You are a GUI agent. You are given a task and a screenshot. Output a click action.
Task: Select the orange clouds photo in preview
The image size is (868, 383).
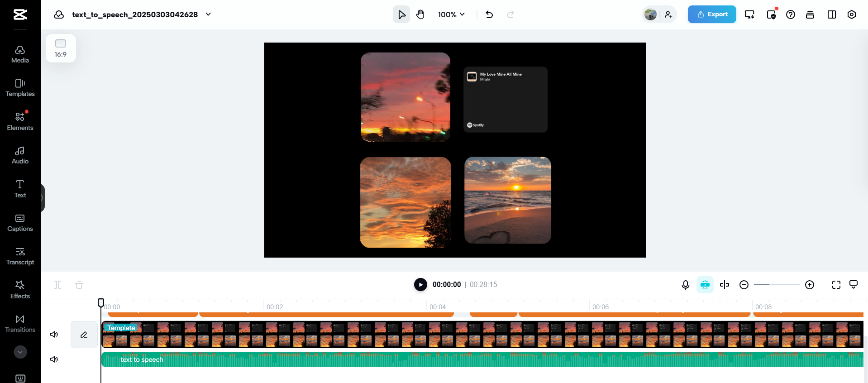[405, 202]
